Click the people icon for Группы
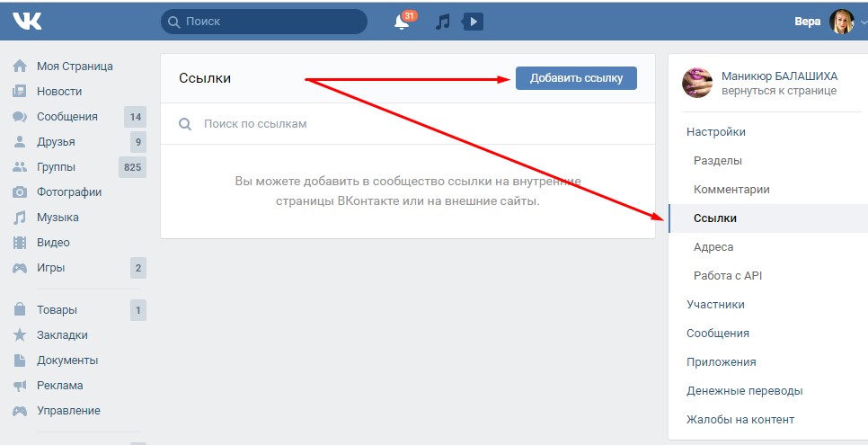This screenshot has width=868, height=445. pyautogui.click(x=20, y=167)
